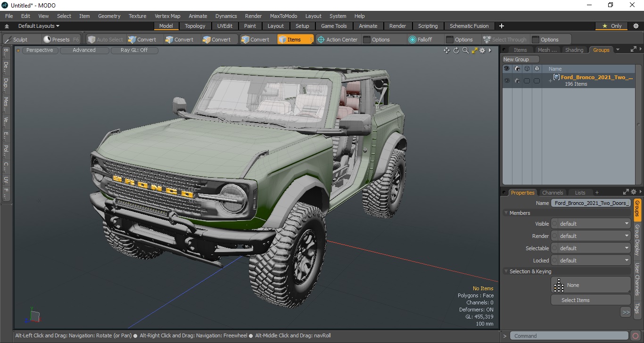Open the Properties panel gear settings

(634, 192)
